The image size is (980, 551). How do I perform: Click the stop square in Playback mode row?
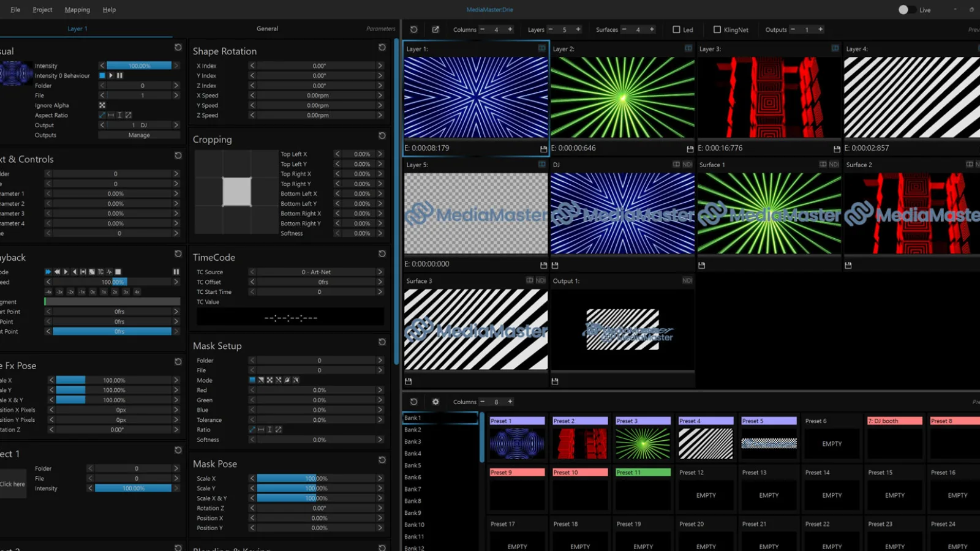(118, 272)
